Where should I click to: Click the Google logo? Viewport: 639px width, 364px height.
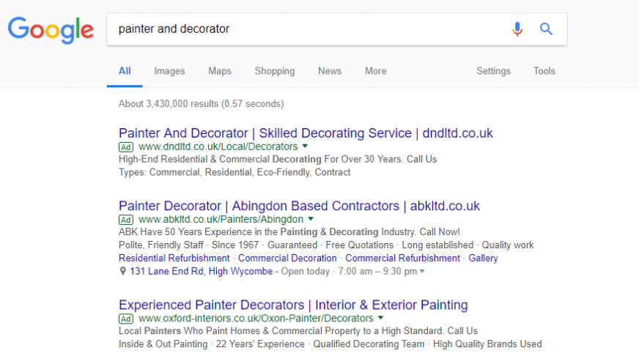click(51, 30)
